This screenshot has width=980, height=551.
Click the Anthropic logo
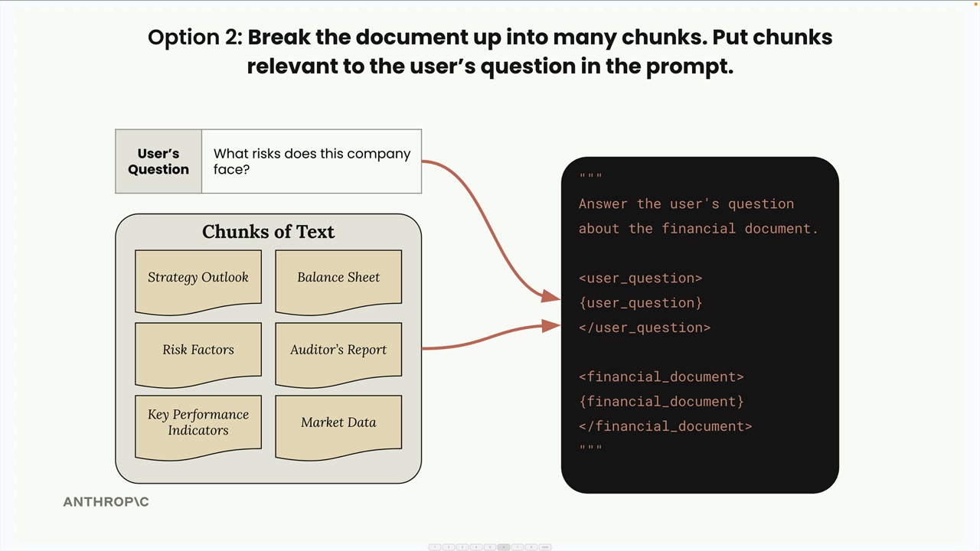click(x=106, y=502)
